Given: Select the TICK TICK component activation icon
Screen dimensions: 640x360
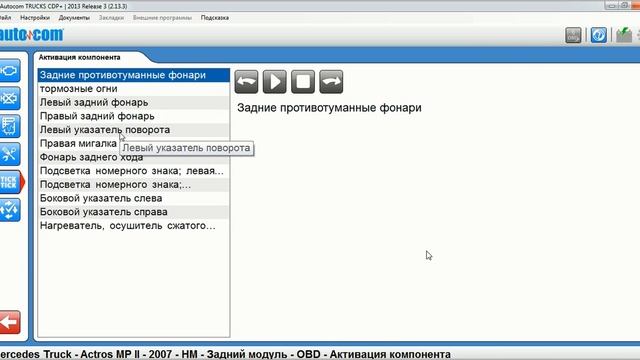Looking at the screenshot, I should pyautogui.click(x=11, y=182).
